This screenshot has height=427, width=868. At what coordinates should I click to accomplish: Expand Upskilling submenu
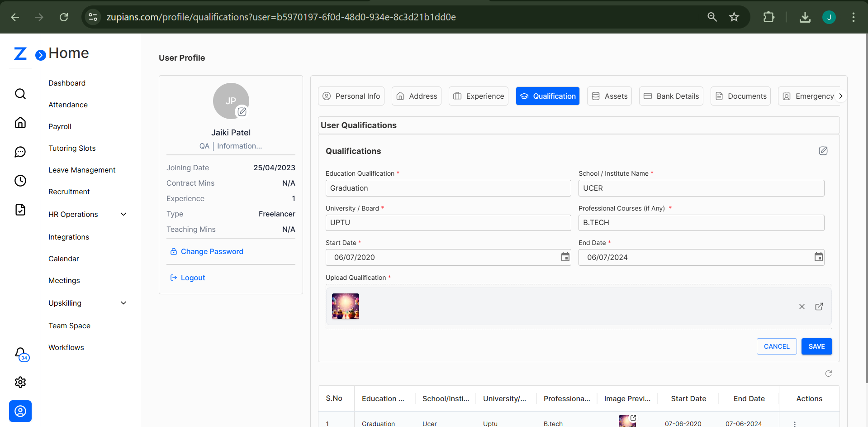pyautogui.click(x=123, y=303)
